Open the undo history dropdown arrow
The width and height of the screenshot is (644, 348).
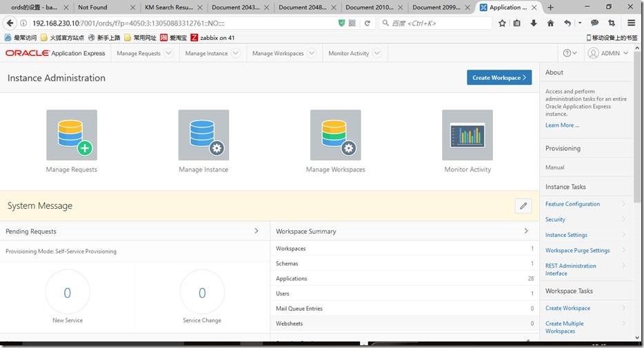point(579,23)
